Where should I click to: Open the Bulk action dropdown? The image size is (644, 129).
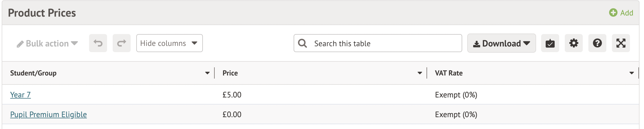click(x=47, y=43)
